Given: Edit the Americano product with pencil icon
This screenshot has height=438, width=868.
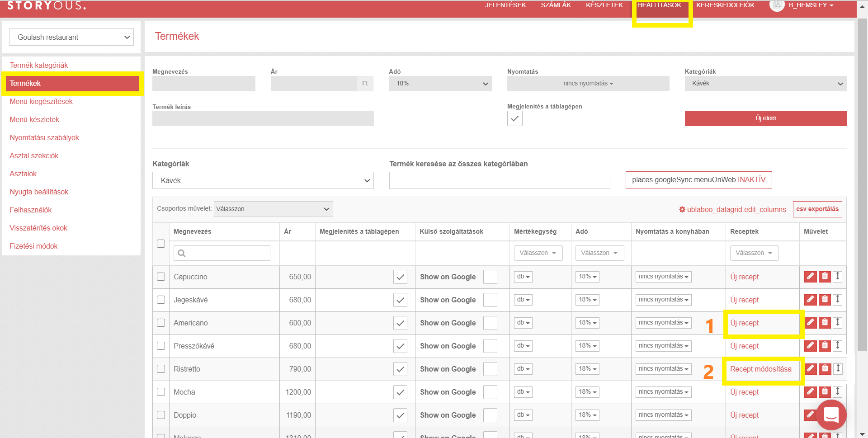Looking at the screenshot, I should coord(811,323).
